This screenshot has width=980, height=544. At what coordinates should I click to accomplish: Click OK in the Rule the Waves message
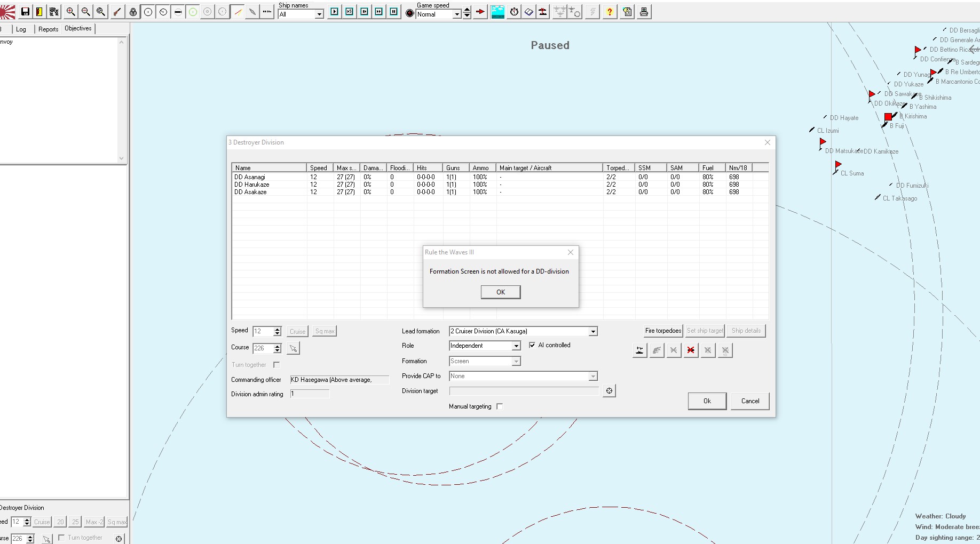[501, 292]
